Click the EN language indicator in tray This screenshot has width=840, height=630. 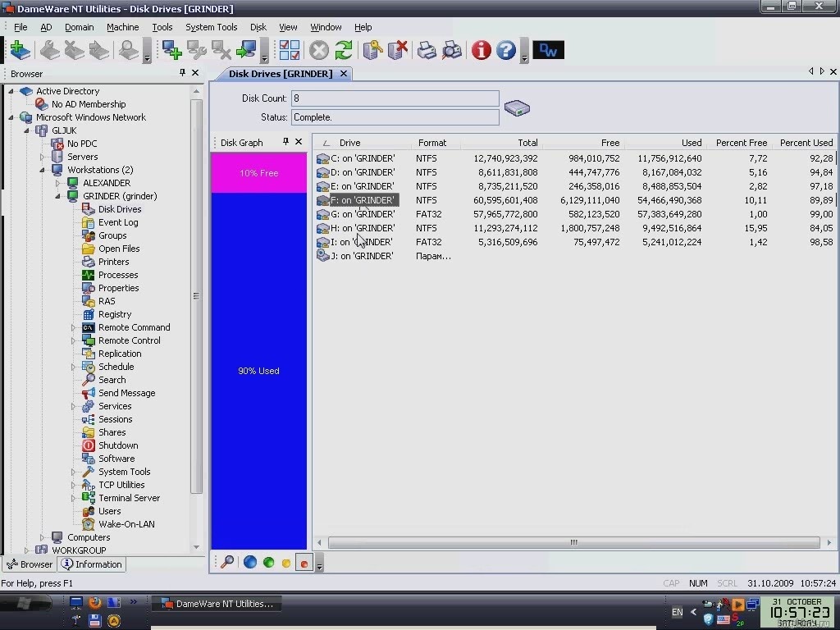(677, 612)
